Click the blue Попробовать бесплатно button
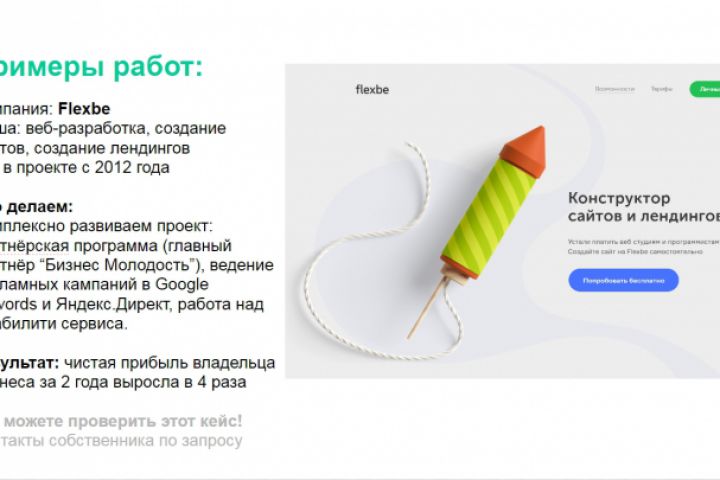720x480 pixels. point(623,280)
